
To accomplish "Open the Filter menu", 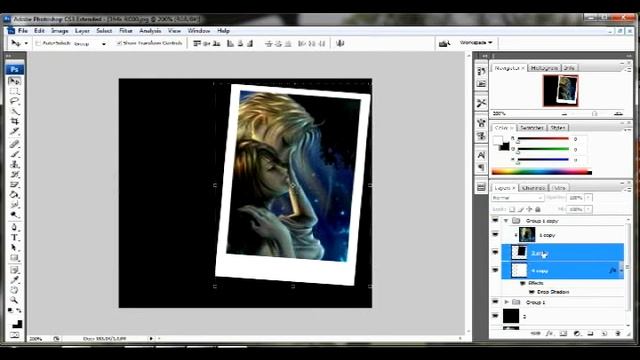I will [x=126, y=31].
